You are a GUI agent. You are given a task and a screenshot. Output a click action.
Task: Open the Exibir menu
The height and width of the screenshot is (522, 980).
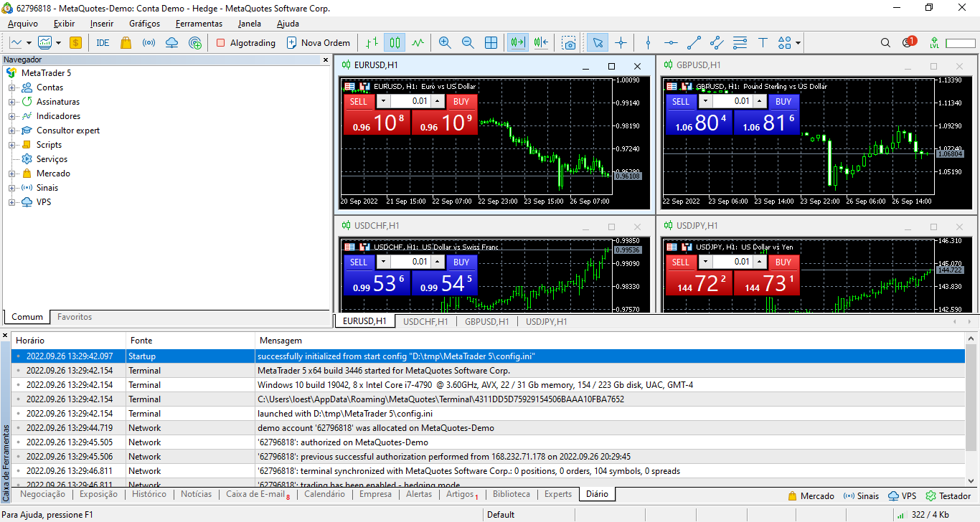click(x=64, y=23)
